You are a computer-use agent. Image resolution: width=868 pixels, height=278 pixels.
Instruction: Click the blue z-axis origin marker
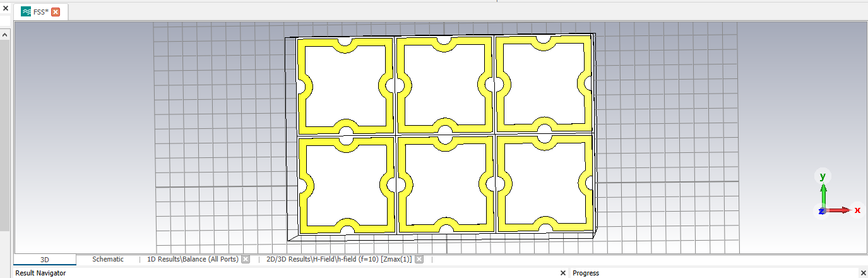tap(822, 211)
